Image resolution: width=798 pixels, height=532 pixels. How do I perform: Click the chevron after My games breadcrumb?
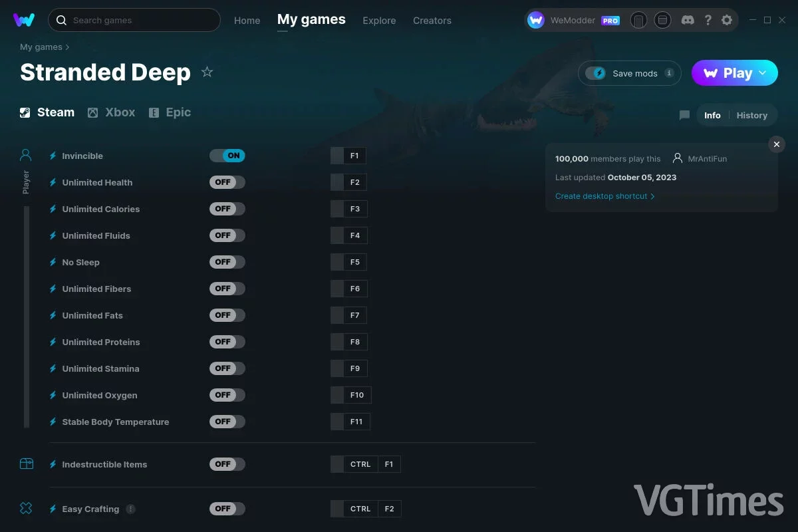coord(67,47)
